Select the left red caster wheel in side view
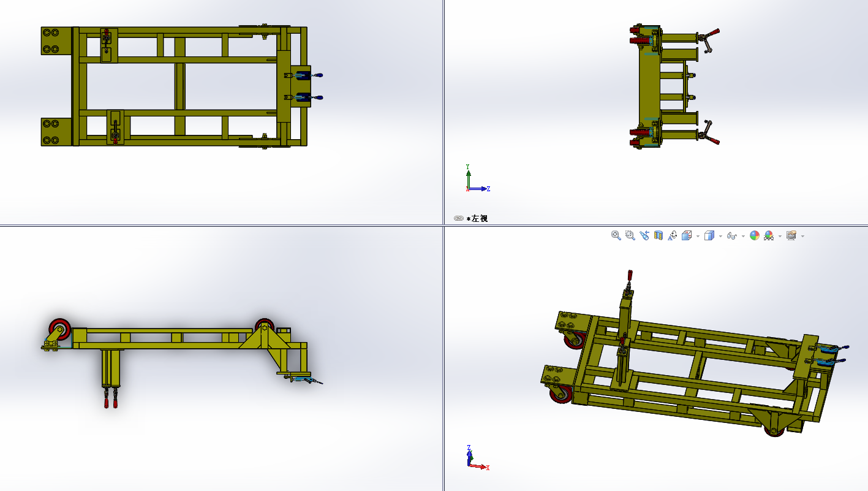The height and width of the screenshot is (491, 868). [x=61, y=329]
